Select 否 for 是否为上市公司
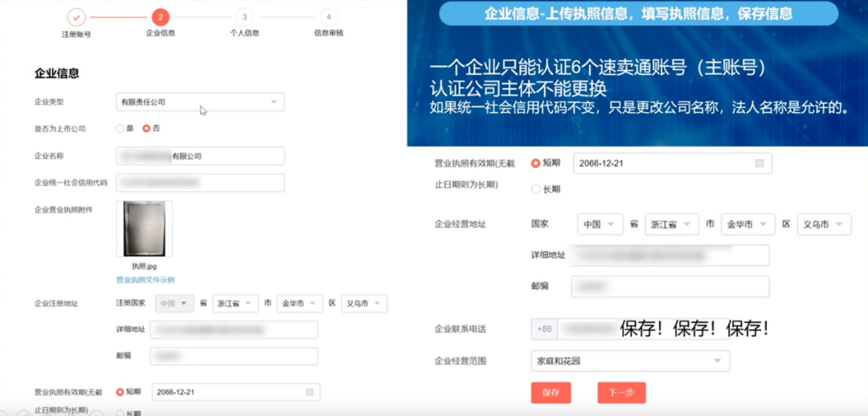Image resolution: width=868 pixels, height=416 pixels. coord(146,129)
